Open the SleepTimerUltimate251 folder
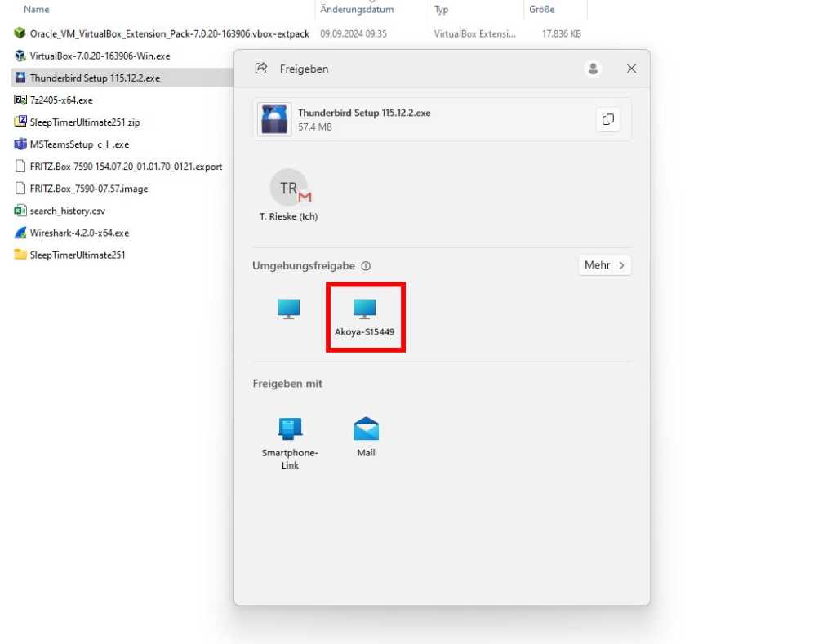This screenshot has width=836, height=644. click(x=78, y=255)
